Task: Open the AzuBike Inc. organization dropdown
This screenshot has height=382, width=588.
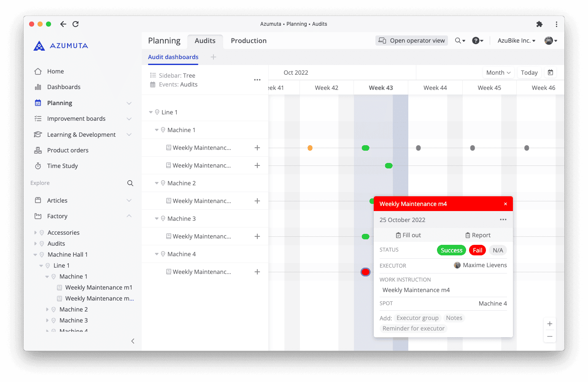Action: click(516, 41)
